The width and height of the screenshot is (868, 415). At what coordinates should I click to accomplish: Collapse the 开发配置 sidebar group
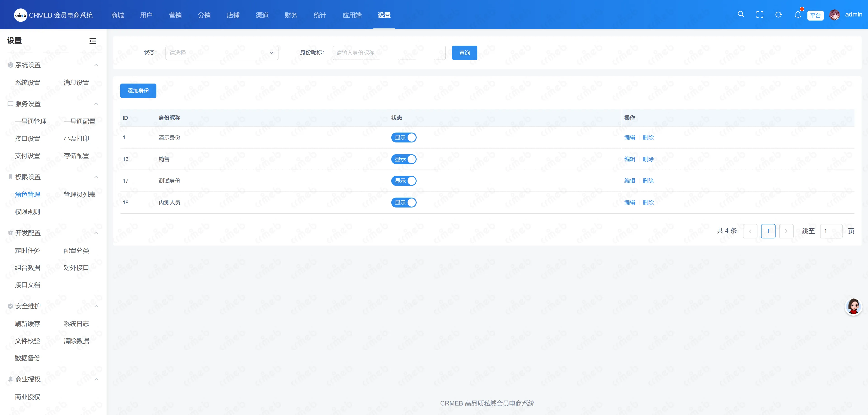click(96, 233)
